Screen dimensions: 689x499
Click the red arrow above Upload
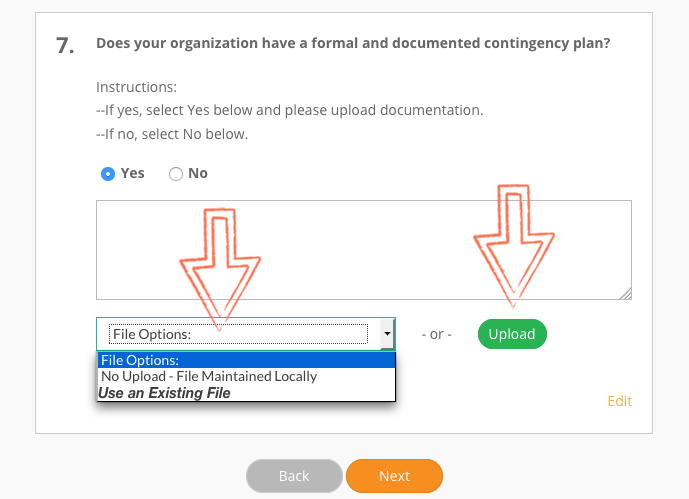(x=514, y=246)
